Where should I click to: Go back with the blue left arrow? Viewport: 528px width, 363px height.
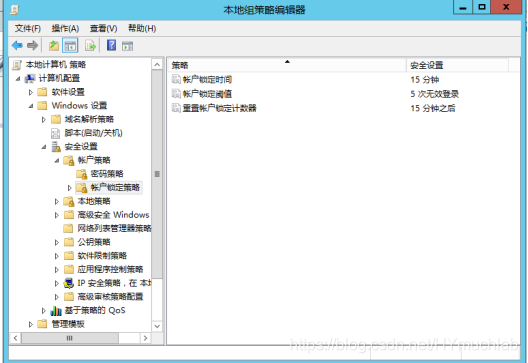[x=17, y=45]
